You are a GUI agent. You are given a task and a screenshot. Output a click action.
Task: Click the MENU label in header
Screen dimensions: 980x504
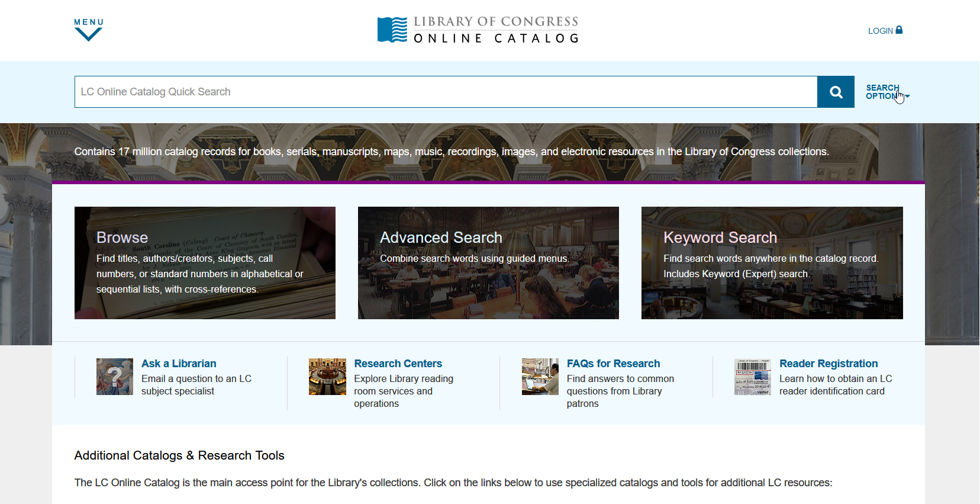[x=89, y=22]
